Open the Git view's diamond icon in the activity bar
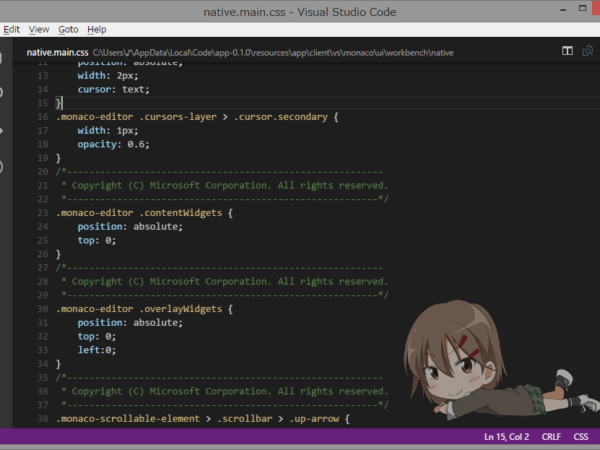This screenshot has width=600, height=450. point(2,130)
